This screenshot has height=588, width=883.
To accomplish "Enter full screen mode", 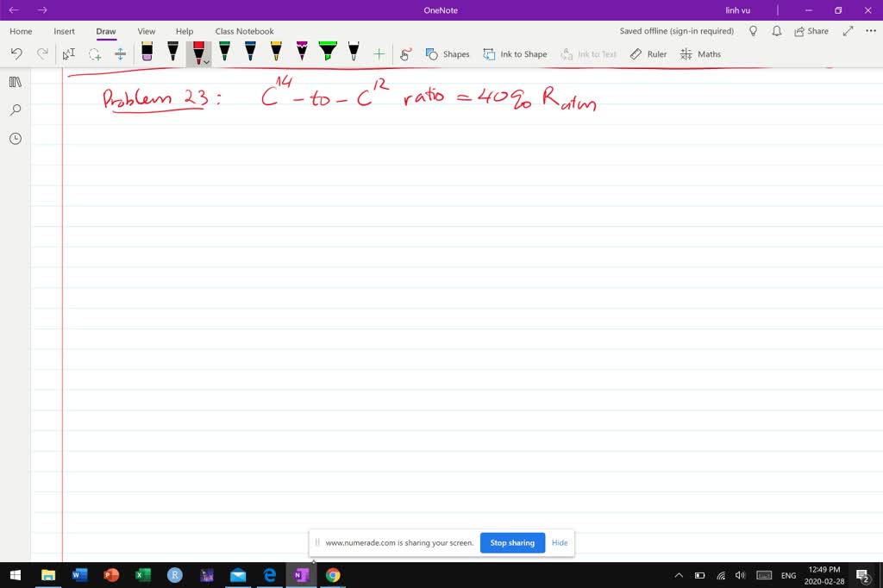I will 849,31.
